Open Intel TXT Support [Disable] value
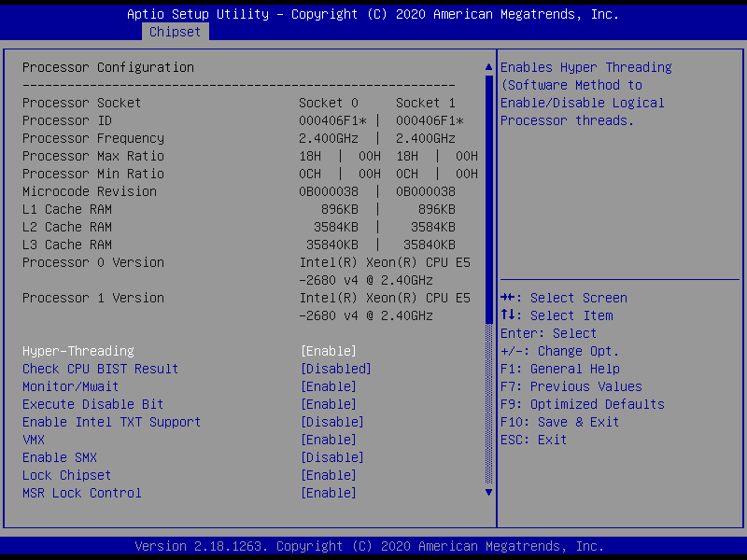This screenshot has width=747, height=560. [x=332, y=422]
